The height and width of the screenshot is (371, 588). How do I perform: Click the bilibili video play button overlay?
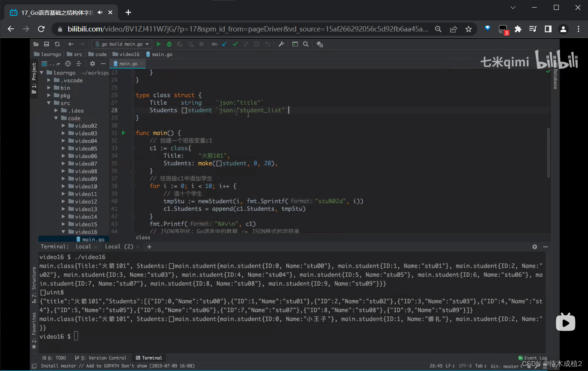tap(565, 322)
